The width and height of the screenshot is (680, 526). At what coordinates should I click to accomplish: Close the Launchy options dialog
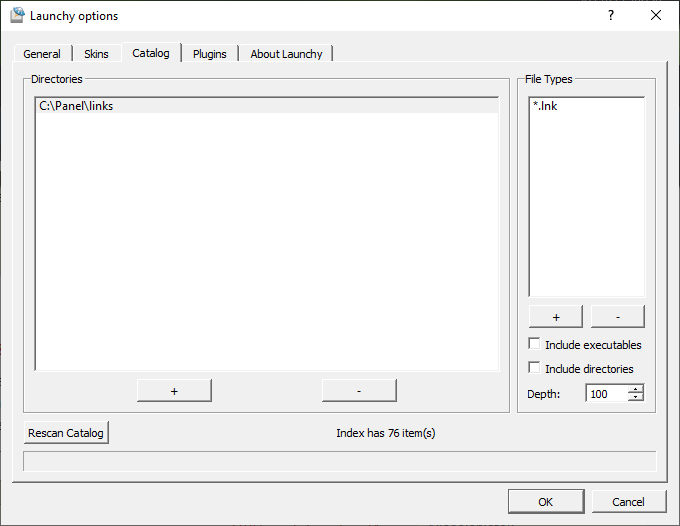tap(656, 16)
